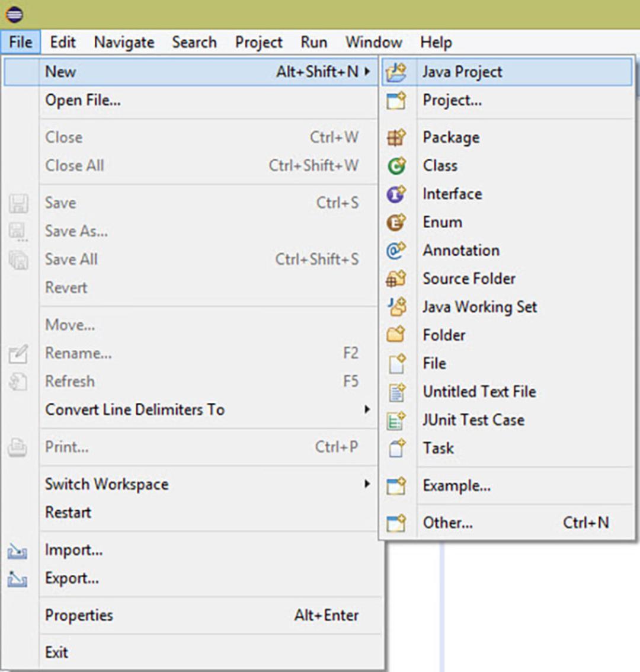Choose Other... entry label
Screen dimensions: 640x672
tap(447, 523)
